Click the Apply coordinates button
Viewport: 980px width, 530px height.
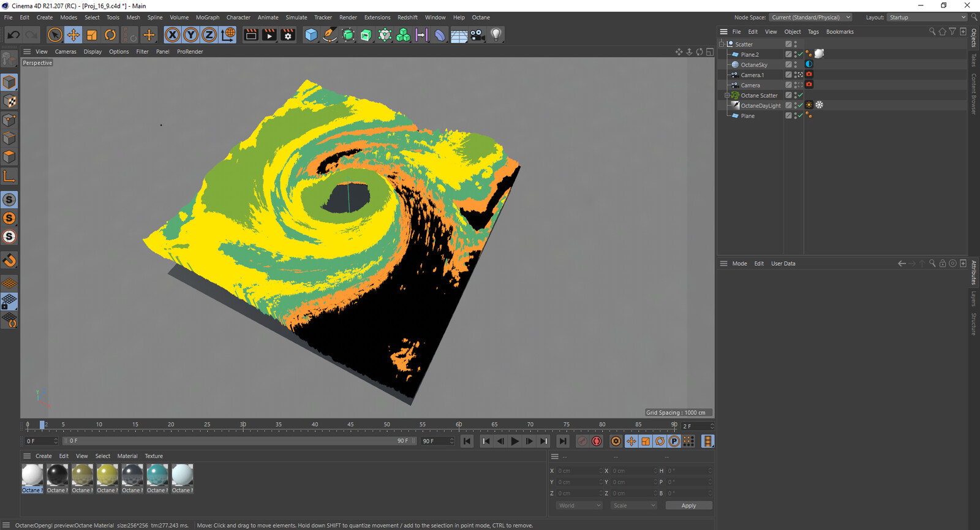688,505
